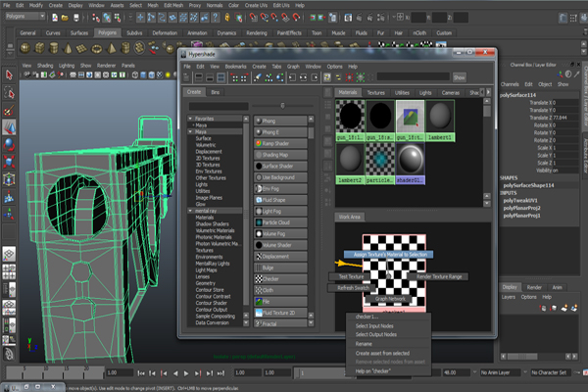Image resolution: width=588 pixels, height=392 pixels.
Task: Select the Lasso tool in toolbox
Action: tap(9, 93)
